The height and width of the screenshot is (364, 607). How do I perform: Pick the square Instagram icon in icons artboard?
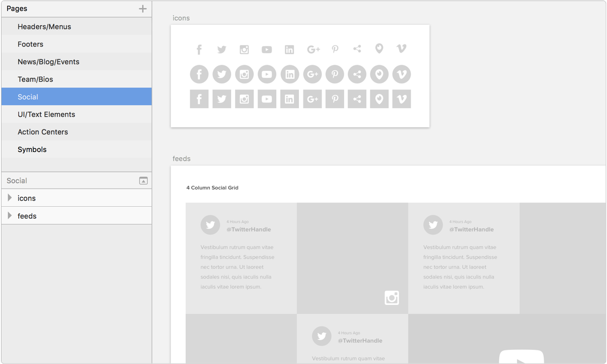point(244,99)
